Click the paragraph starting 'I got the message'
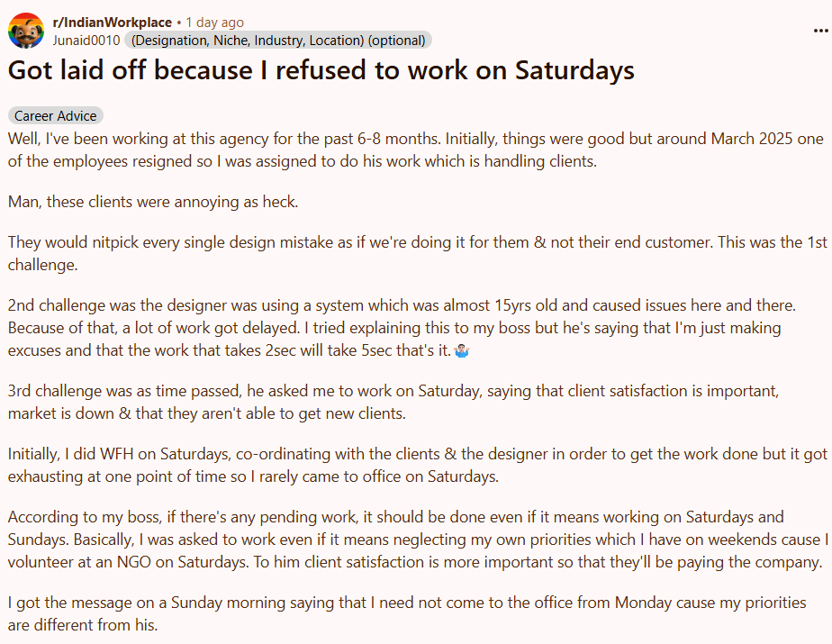This screenshot has width=832, height=644. coord(405,613)
